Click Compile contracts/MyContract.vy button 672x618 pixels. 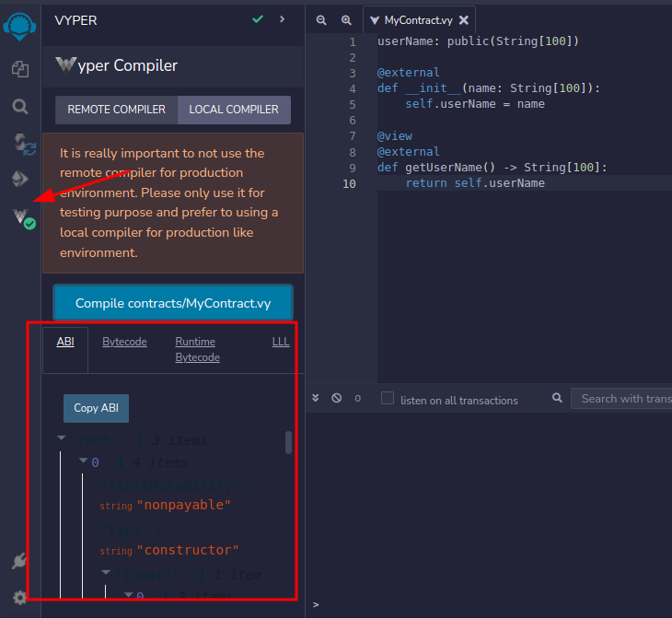pos(173,303)
